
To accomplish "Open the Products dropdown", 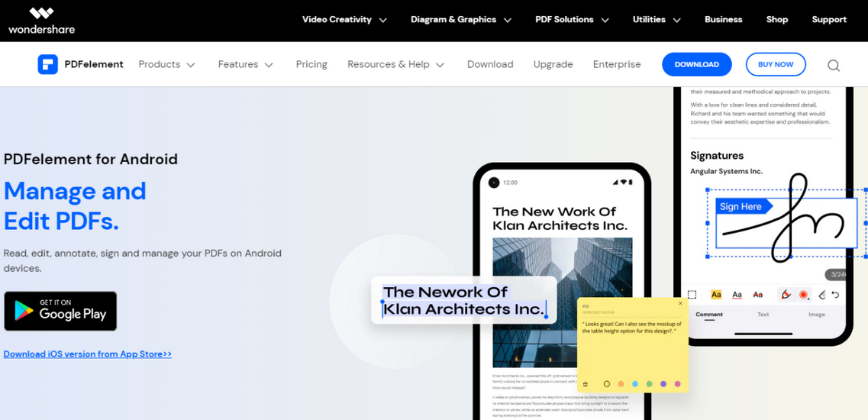I will click(166, 64).
